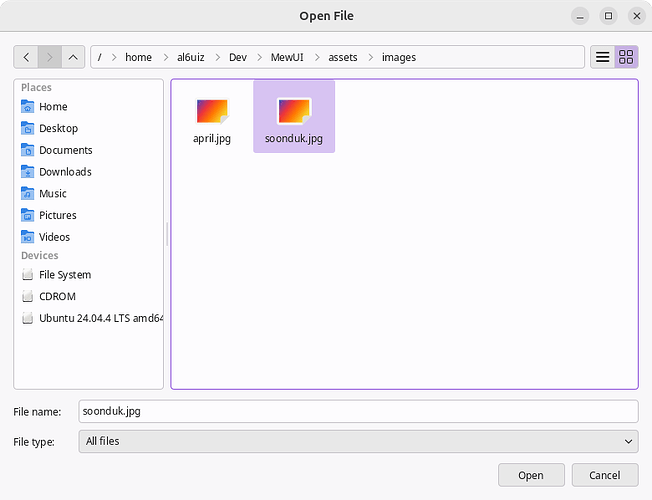Image resolution: width=652 pixels, height=500 pixels.
Task: Cancel the Open File dialog
Action: (x=605, y=475)
